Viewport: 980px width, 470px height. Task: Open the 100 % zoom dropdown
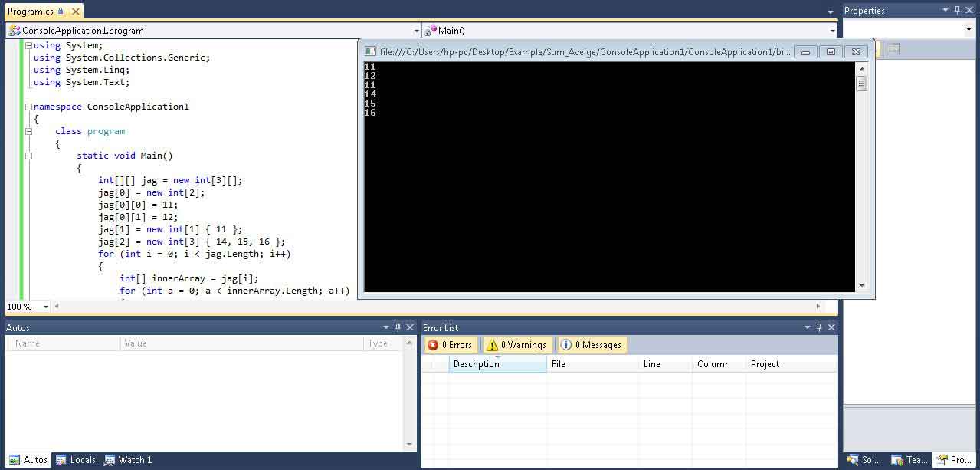coord(46,307)
